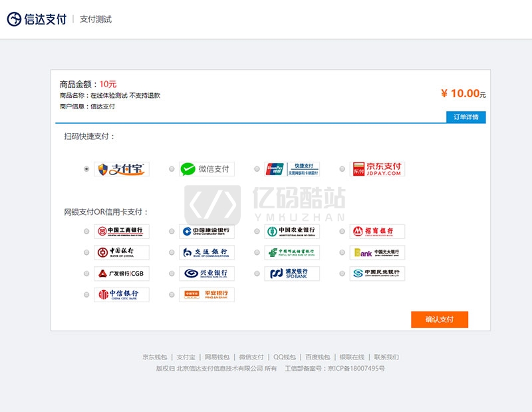The image size is (532, 412).
Task: Click the 交通银行 logo
Action: pos(207,252)
